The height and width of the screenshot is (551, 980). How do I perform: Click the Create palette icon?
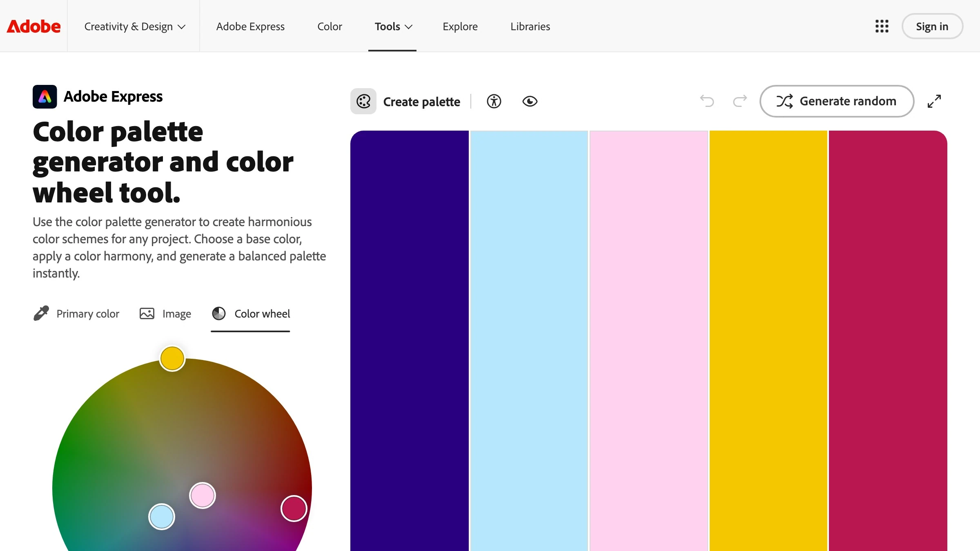pos(363,101)
